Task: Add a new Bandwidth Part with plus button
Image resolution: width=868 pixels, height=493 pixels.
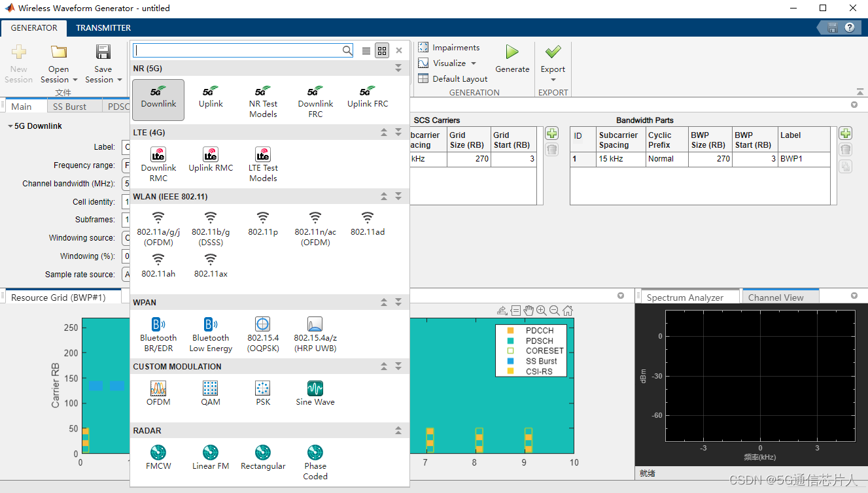Action: click(845, 133)
